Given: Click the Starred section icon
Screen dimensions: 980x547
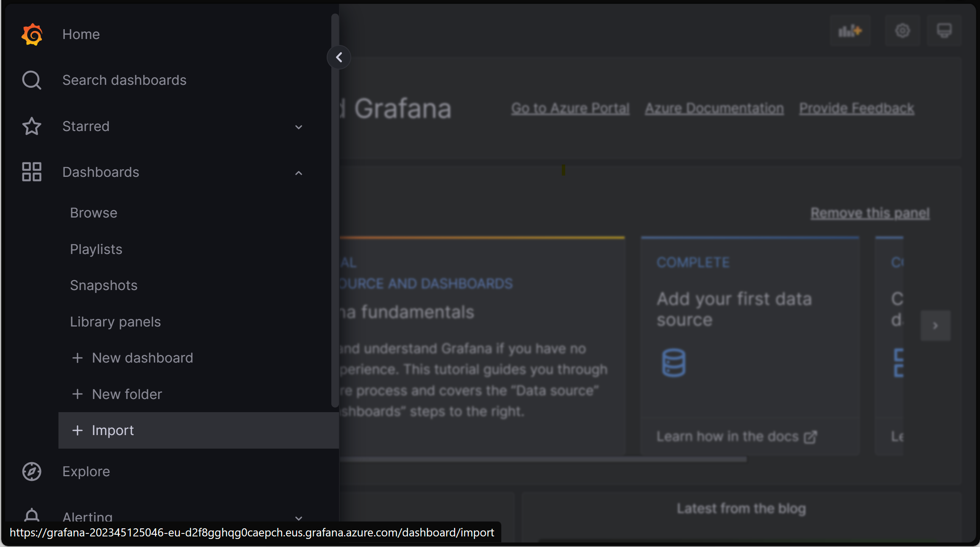Looking at the screenshot, I should pos(31,126).
